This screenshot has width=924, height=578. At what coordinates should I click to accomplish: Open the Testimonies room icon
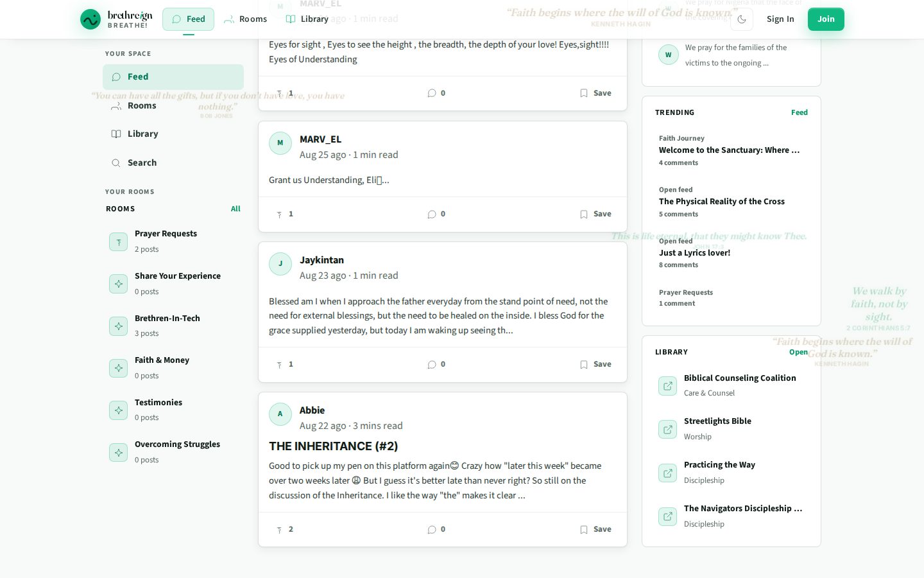(x=119, y=410)
